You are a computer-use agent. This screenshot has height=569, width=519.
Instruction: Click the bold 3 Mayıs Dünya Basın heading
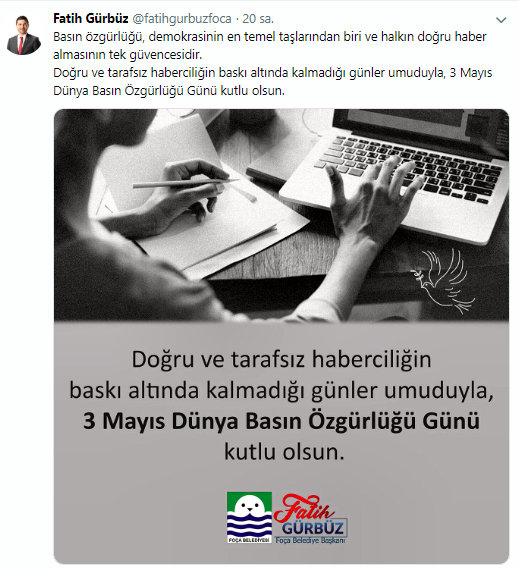(x=281, y=421)
